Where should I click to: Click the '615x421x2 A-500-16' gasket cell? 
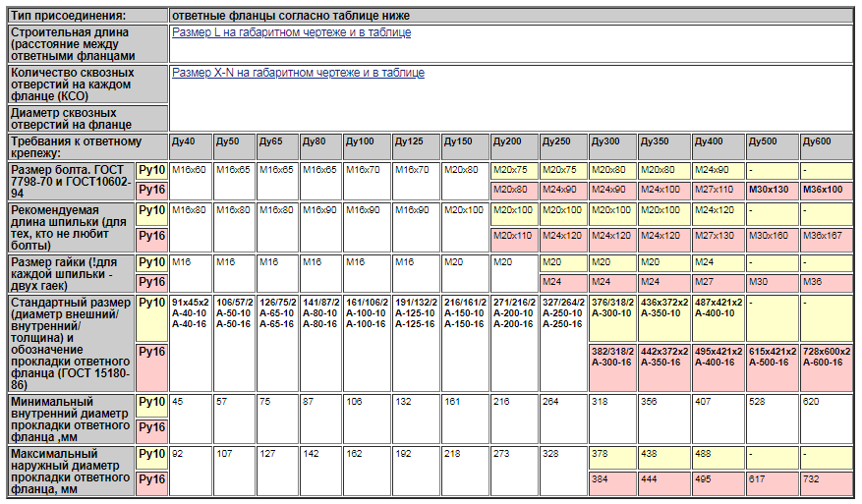(772, 367)
